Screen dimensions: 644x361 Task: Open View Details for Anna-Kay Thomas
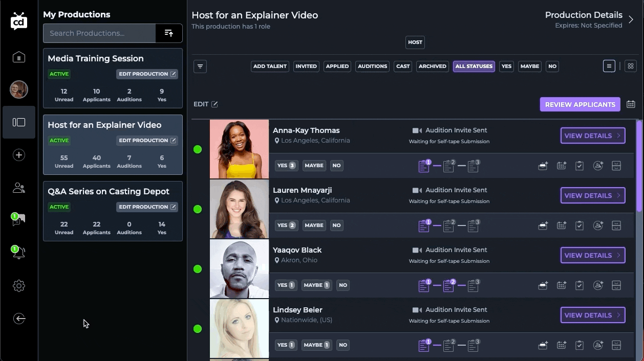pos(593,136)
